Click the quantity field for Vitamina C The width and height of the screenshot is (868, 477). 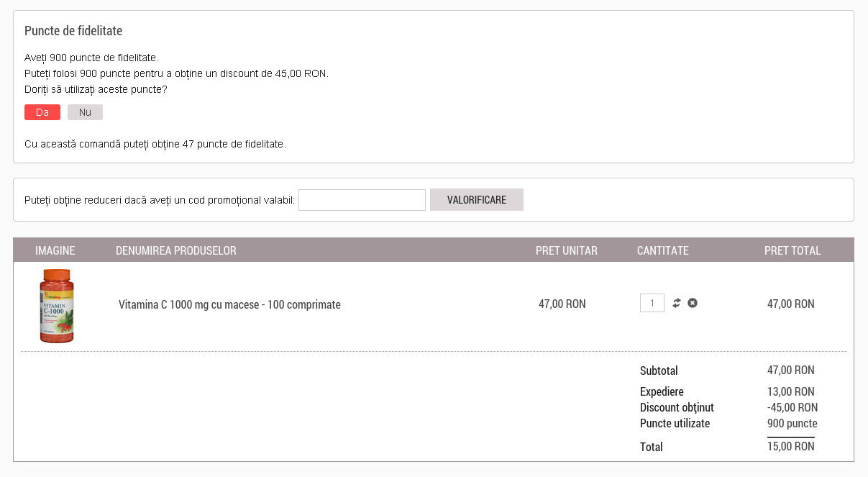(x=652, y=304)
